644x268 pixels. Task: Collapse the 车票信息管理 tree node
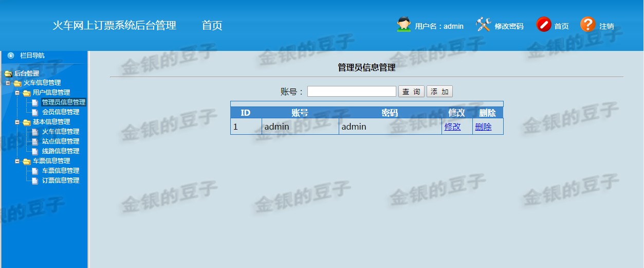tap(17, 161)
